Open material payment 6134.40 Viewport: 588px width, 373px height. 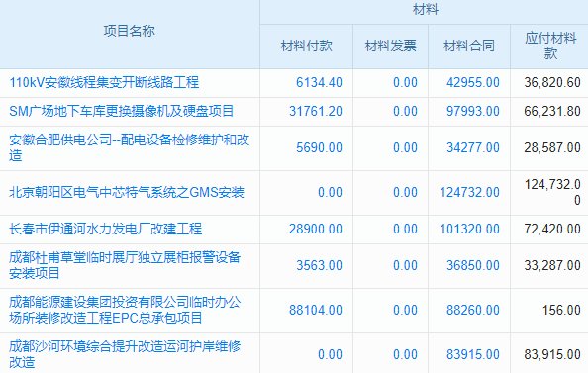click(x=319, y=82)
